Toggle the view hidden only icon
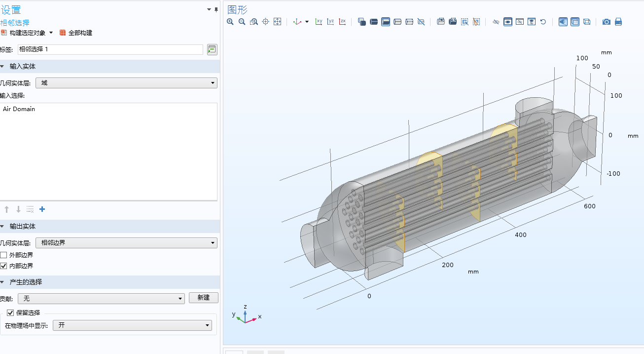Viewport: 644px width, 354px height. coord(508,22)
